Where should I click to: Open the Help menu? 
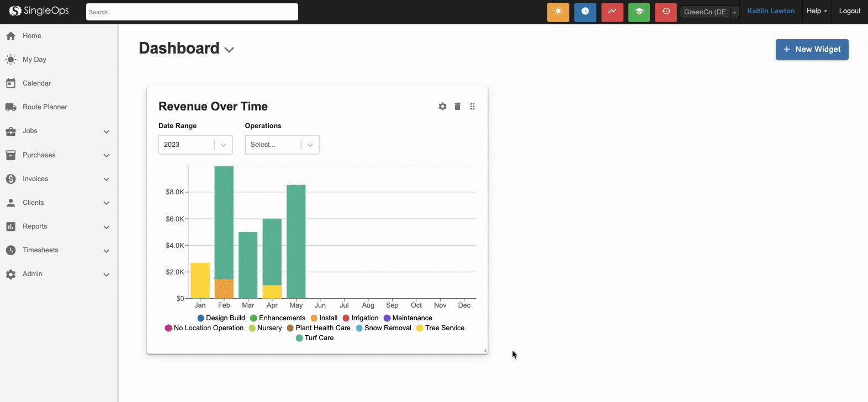pos(816,11)
